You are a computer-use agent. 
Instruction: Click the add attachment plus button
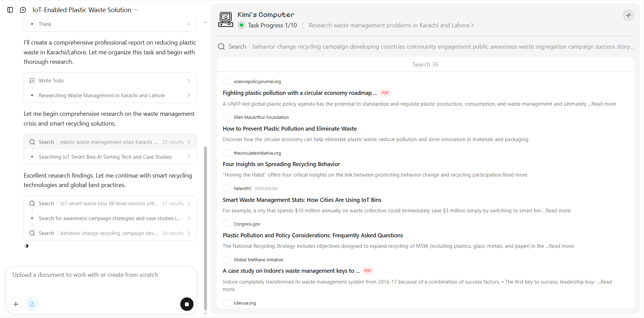coord(16,304)
